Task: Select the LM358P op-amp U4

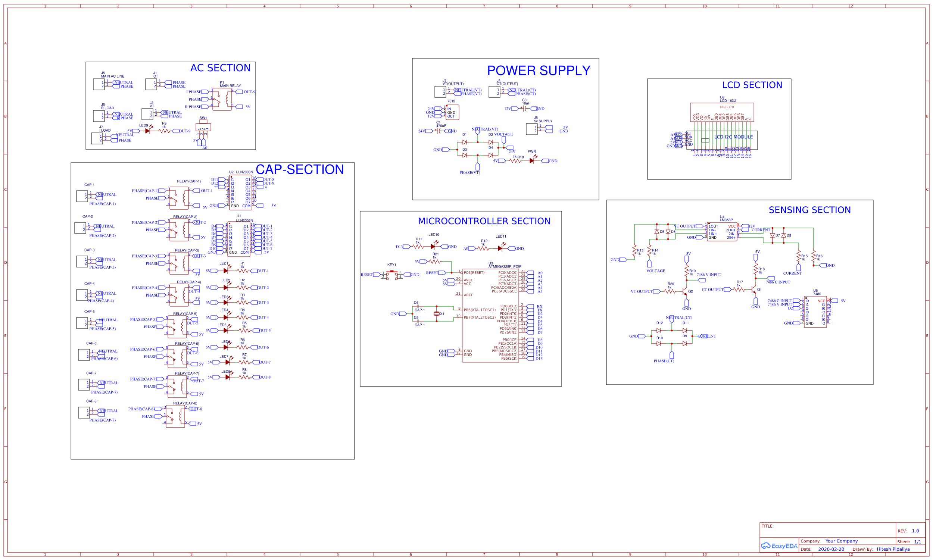Action: [723, 232]
